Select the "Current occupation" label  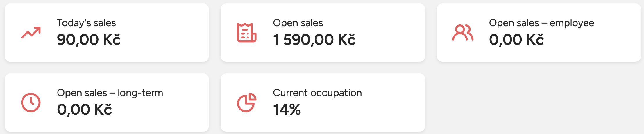317,93
